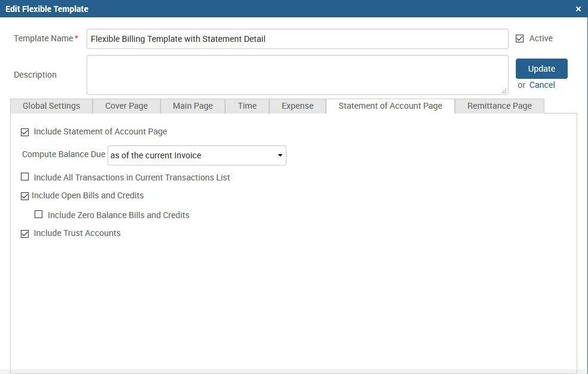Viewport: 588px width, 374px height.
Task: Click the Compute Balance Due dropdown arrow
Action: tap(279, 155)
